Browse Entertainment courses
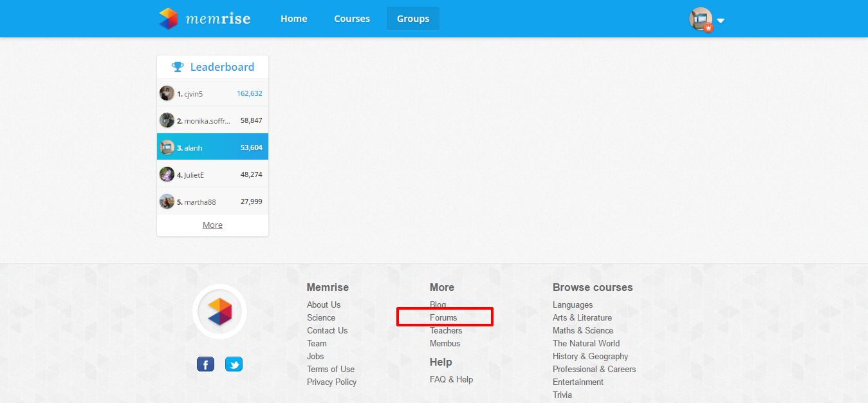The width and height of the screenshot is (868, 403). [x=578, y=382]
